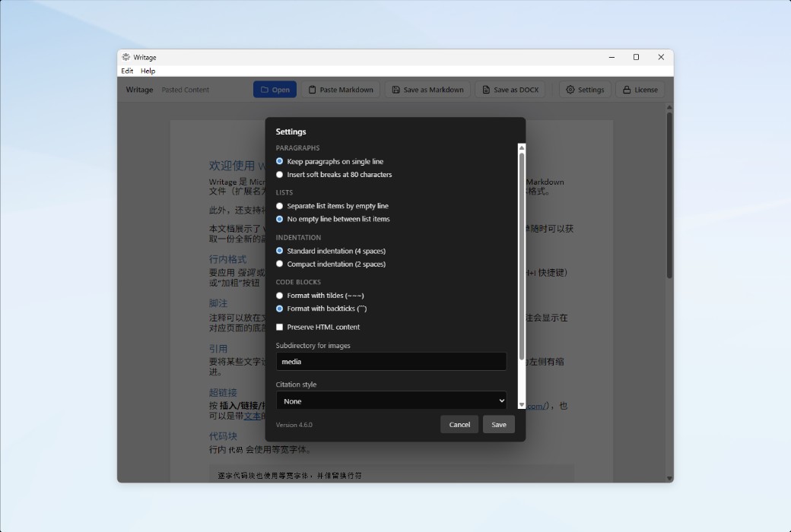
Task: Click the Writage logo in the title bar
Action: click(x=125, y=57)
